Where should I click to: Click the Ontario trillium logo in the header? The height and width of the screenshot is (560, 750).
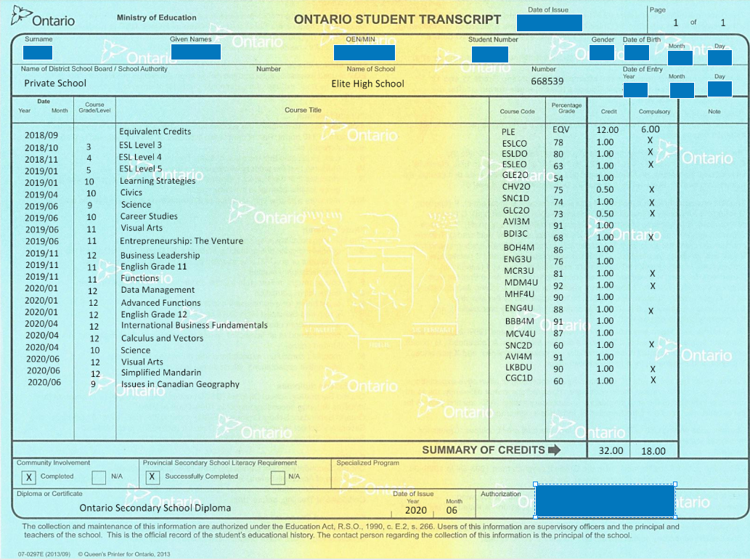(43, 17)
